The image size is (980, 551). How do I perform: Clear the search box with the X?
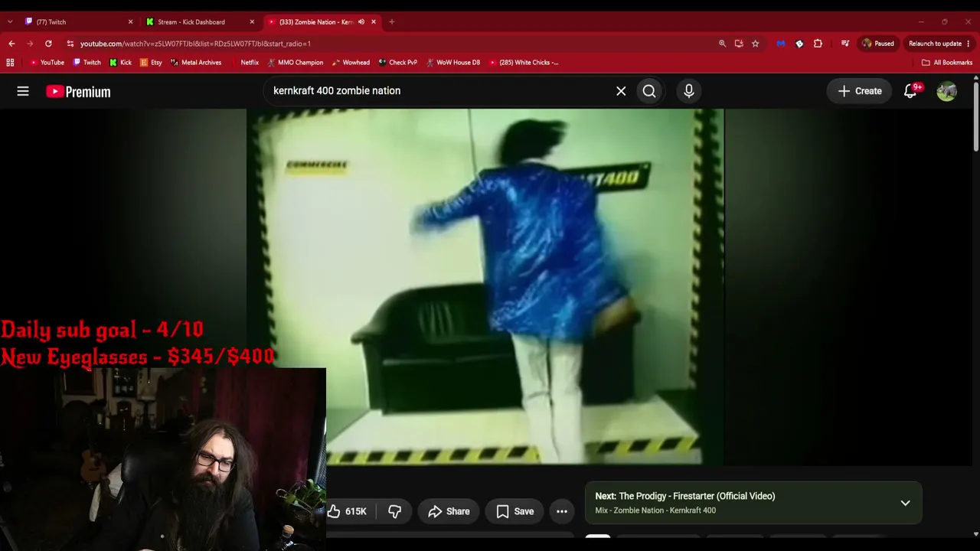click(x=621, y=91)
